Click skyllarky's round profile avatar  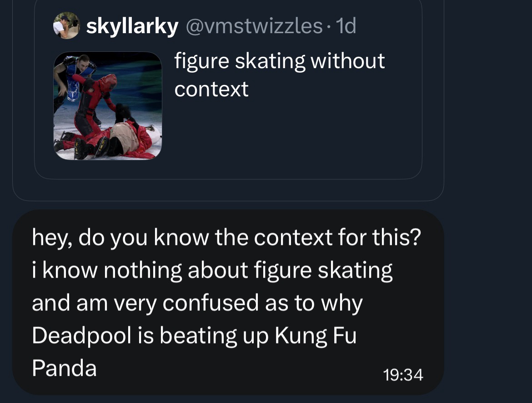(66, 26)
